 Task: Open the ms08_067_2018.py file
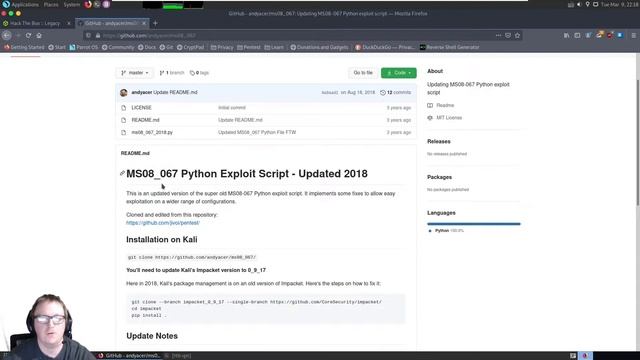[x=152, y=133]
